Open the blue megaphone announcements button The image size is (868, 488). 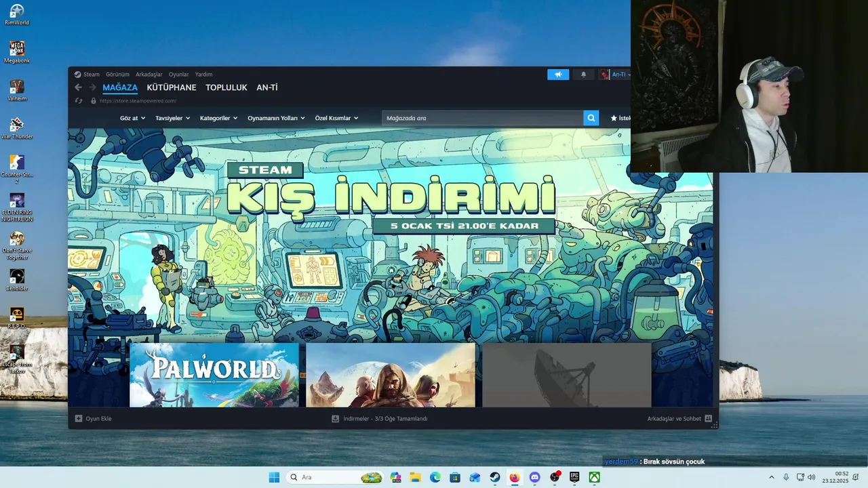[x=558, y=75]
